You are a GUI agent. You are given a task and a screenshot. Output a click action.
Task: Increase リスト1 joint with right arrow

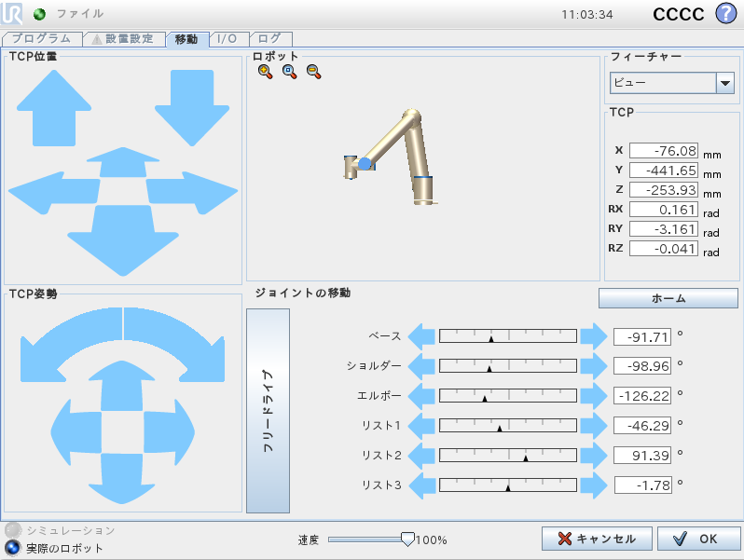tap(594, 426)
